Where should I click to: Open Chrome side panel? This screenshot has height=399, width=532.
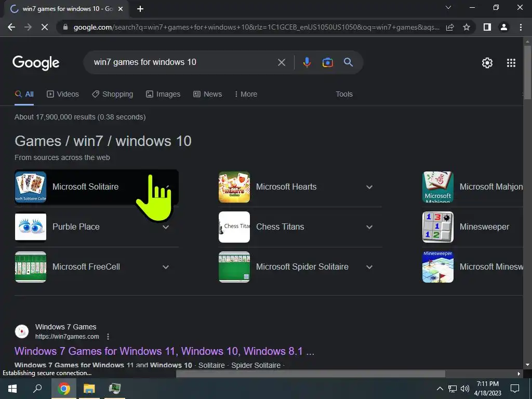tap(487, 27)
